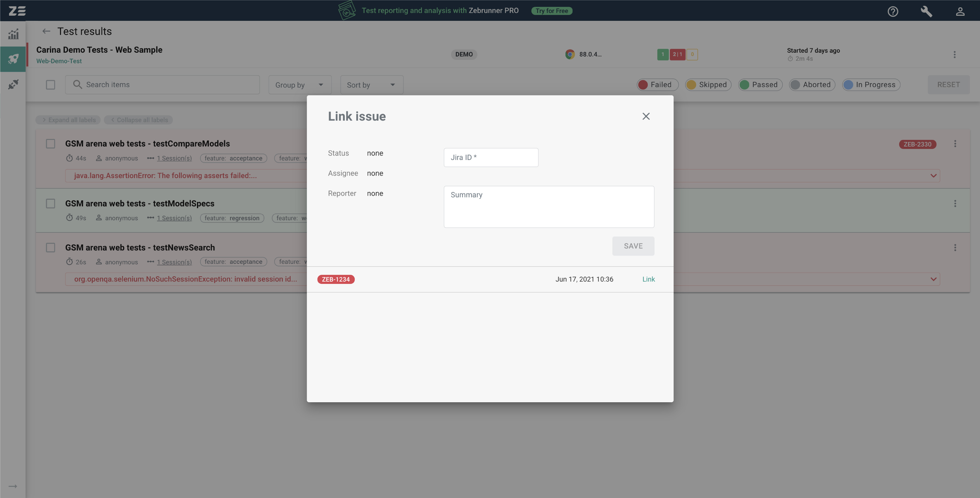Toggle the select all tests checkbox
Screen dimensions: 980x498
click(x=50, y=85)
